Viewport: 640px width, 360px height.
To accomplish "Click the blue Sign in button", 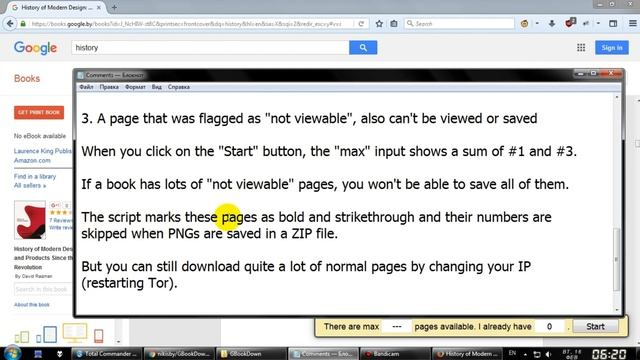I will [x=612, y=48].
